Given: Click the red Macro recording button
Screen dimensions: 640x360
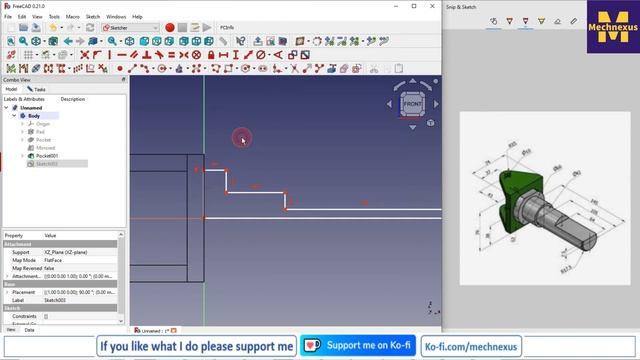Looking at the screenshot, I should pos(170,28).
